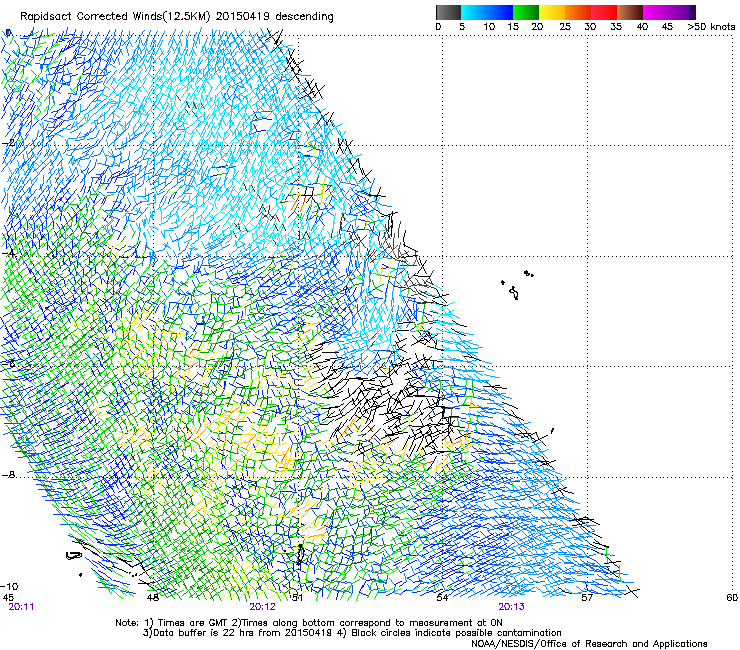The image size is (740, 650).
Task: Click the legend tick label '45'
Action: click(x=667, y=27)
